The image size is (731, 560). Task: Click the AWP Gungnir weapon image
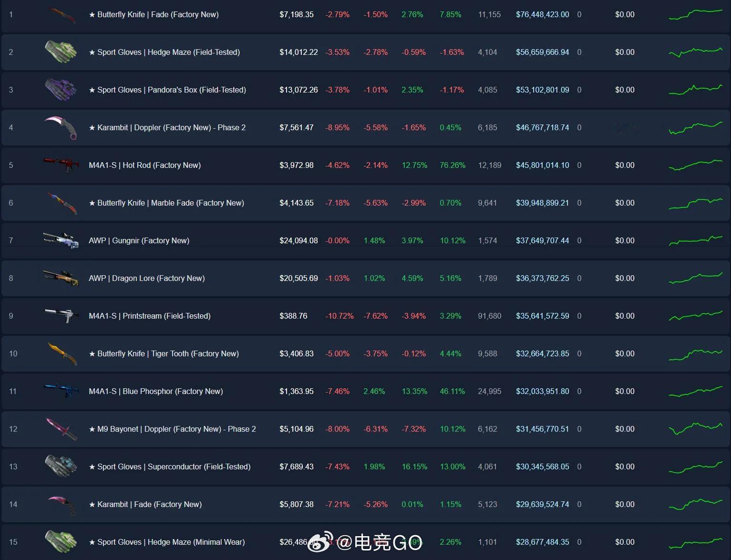point(61,240)
